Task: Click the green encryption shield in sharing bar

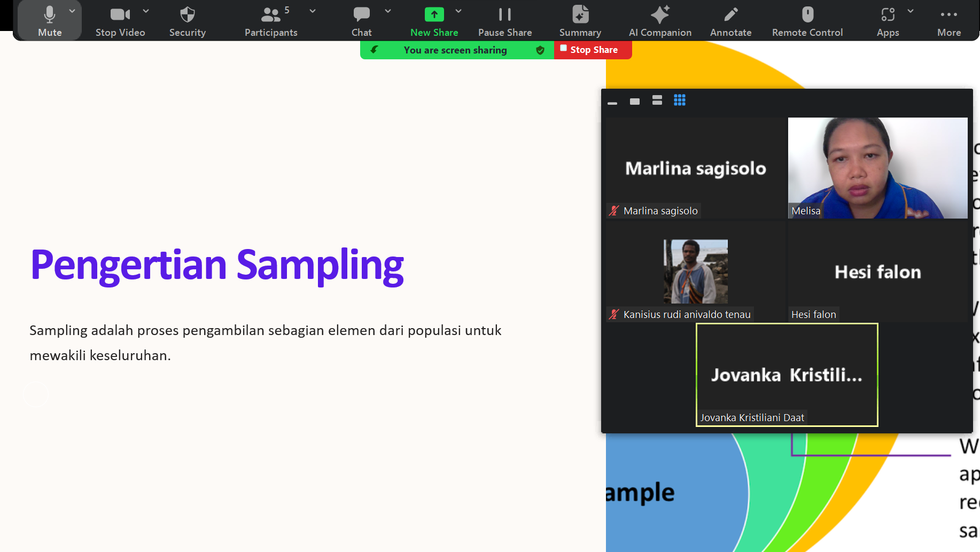Action: [x=540, y=50]
